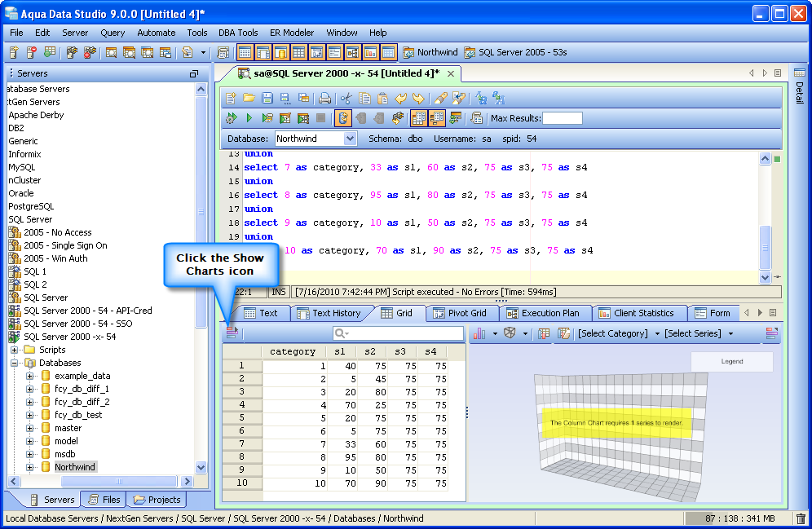Click the Find and replace icon with blue letters
Screen dimensions: 812x529
point(481,98)
